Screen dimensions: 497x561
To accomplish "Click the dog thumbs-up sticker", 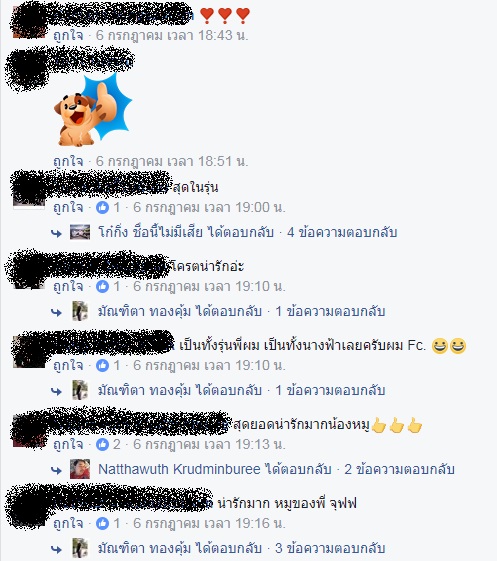I will pos(93,111).
